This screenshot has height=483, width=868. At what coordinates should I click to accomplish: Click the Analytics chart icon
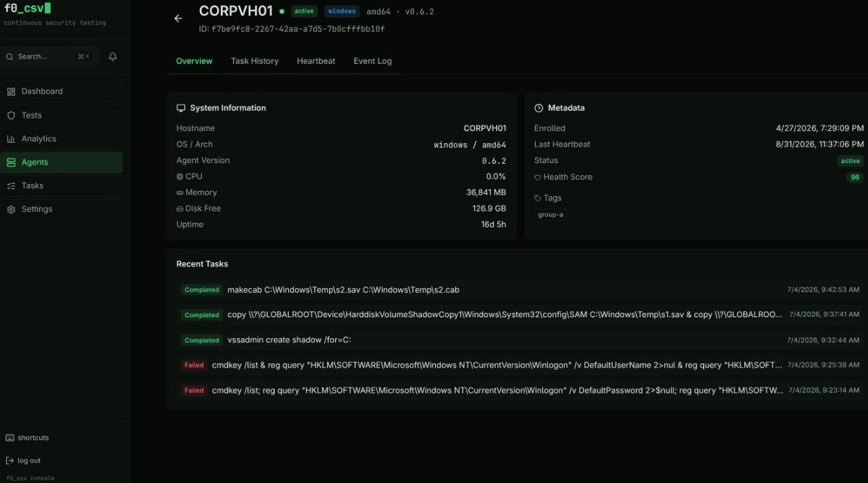coord(11,139)
